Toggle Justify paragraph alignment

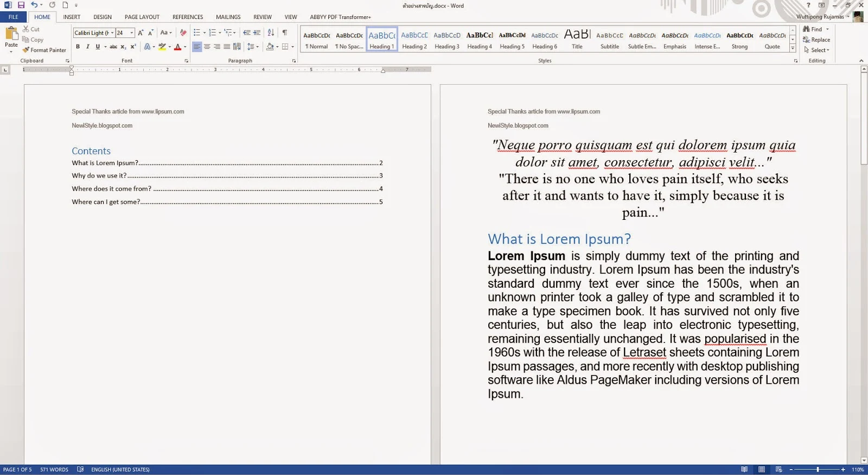[227, 47]
